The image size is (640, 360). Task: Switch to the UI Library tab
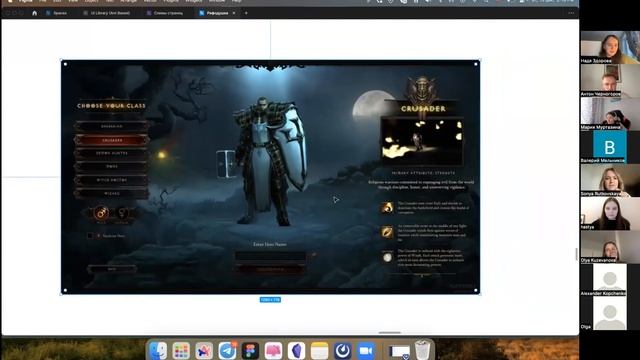[106, 13]
